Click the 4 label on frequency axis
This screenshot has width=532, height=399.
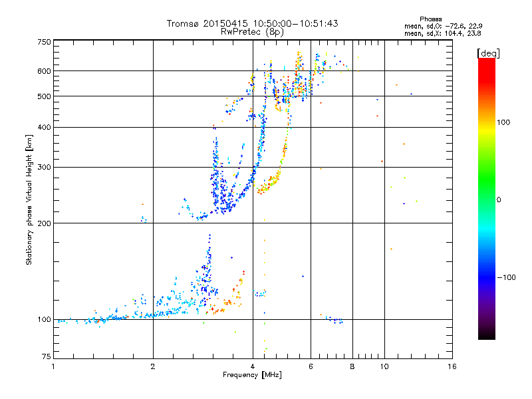pos(253,366)
